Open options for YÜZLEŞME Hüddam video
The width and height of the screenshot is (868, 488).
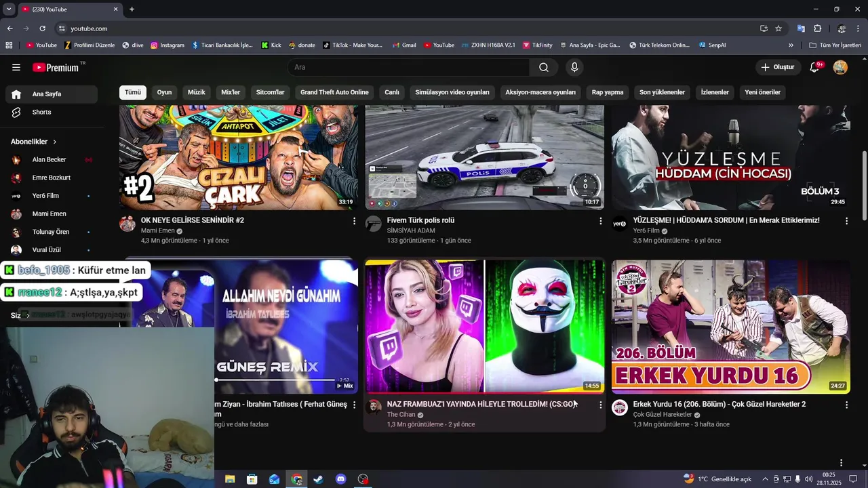coord(846,221)
